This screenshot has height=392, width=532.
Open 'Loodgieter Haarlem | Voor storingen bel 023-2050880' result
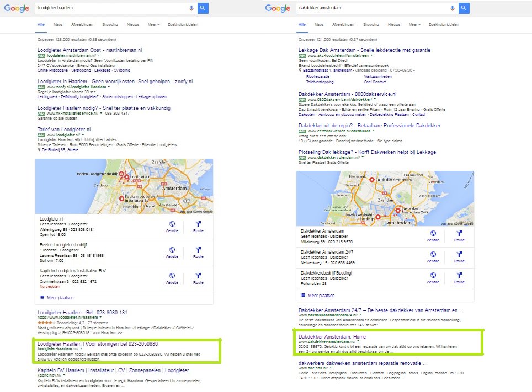point(97,343)
